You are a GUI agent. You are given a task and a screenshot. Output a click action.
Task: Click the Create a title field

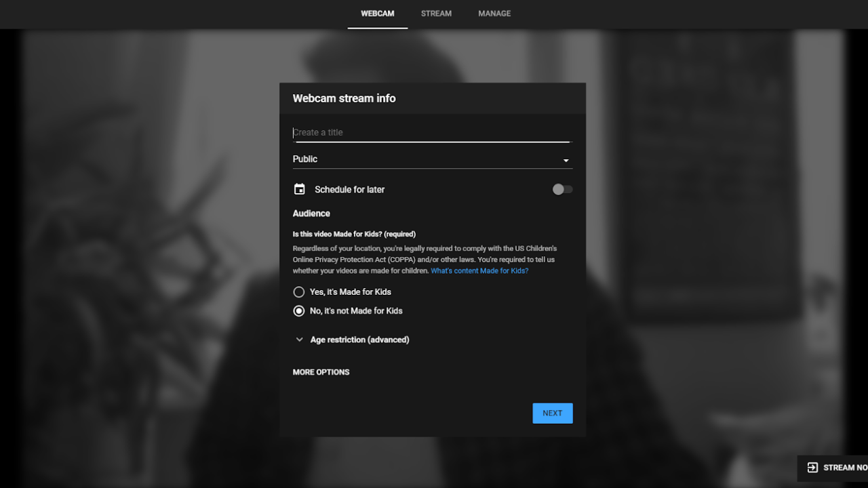433,133
